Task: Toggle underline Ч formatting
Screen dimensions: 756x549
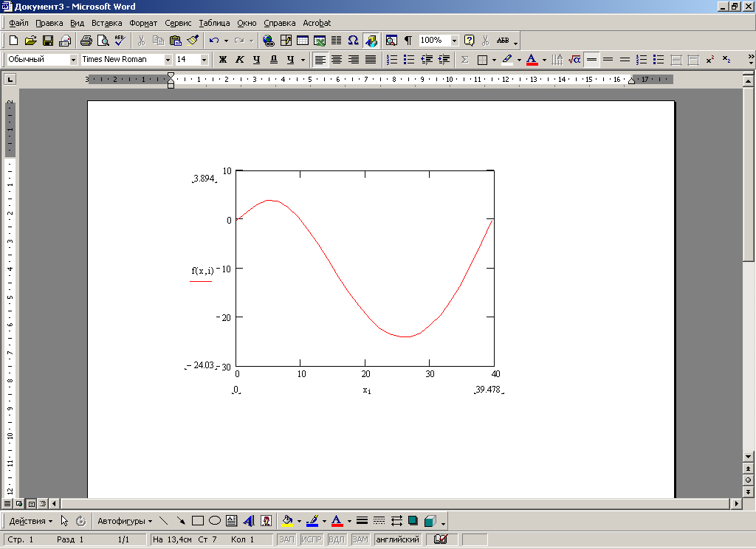Action: pyautogui.click(x=256, y=59)
